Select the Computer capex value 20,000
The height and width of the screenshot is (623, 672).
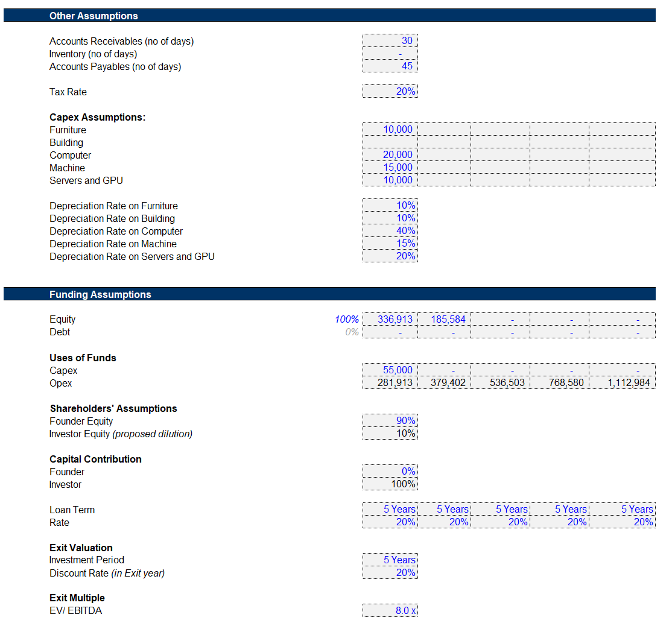390,155
